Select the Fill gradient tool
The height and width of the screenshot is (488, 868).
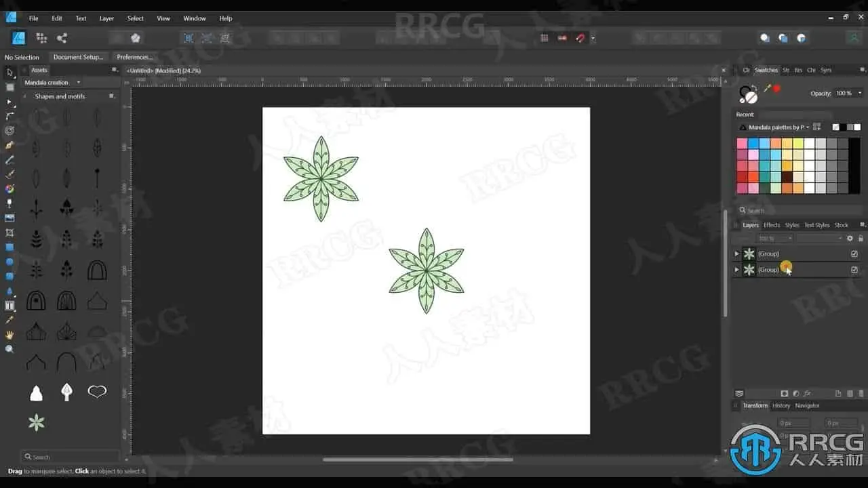[x=9, y=189]
